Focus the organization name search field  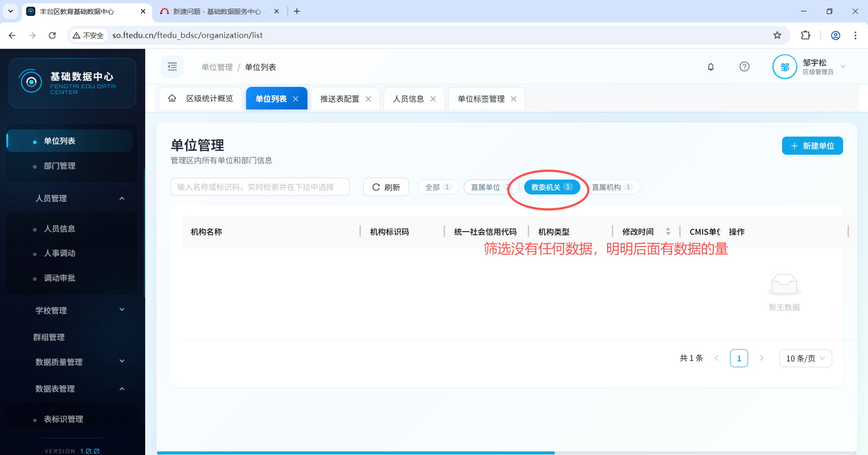click(x=260, y=187)
